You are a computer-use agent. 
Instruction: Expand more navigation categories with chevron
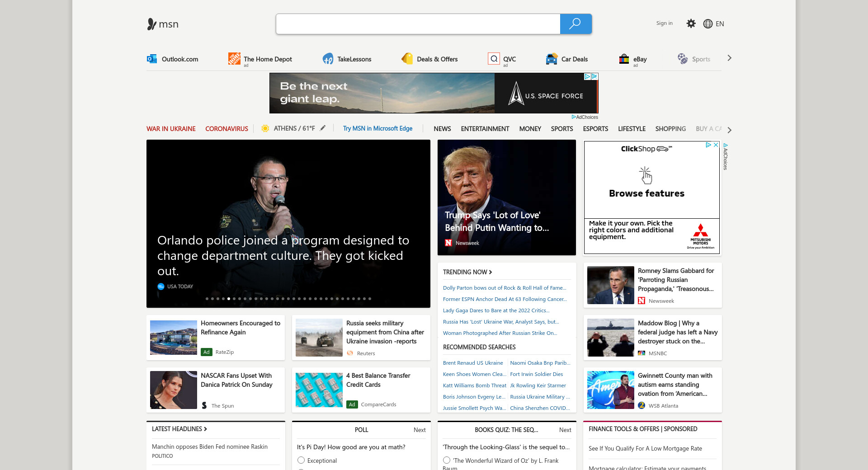[x=729, y=130]
